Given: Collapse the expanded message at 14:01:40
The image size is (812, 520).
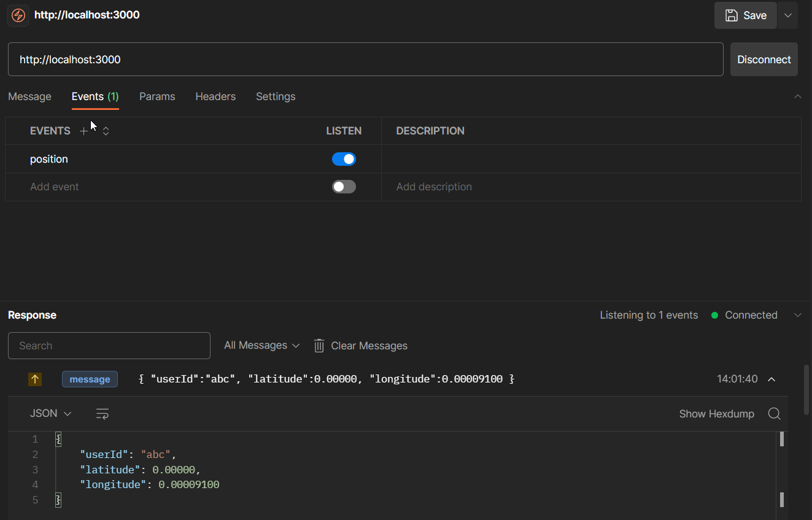Looking at the screenshot, I should [772, 379].
